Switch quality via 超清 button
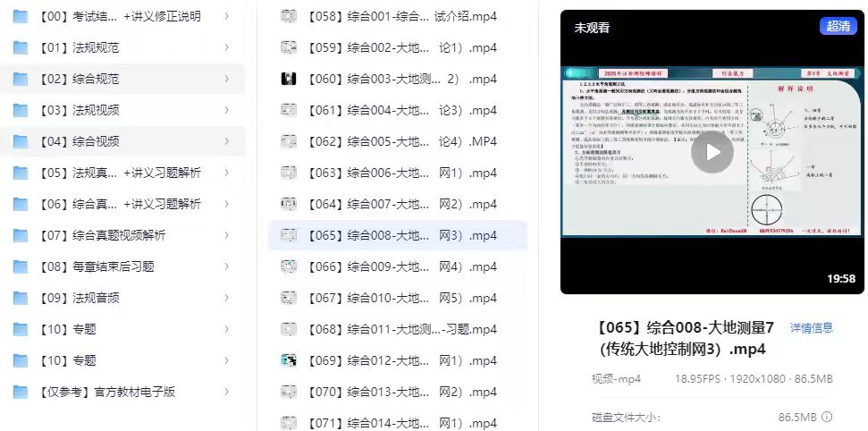The height and width of the screenshot is (431, 868). coord(839,25)
